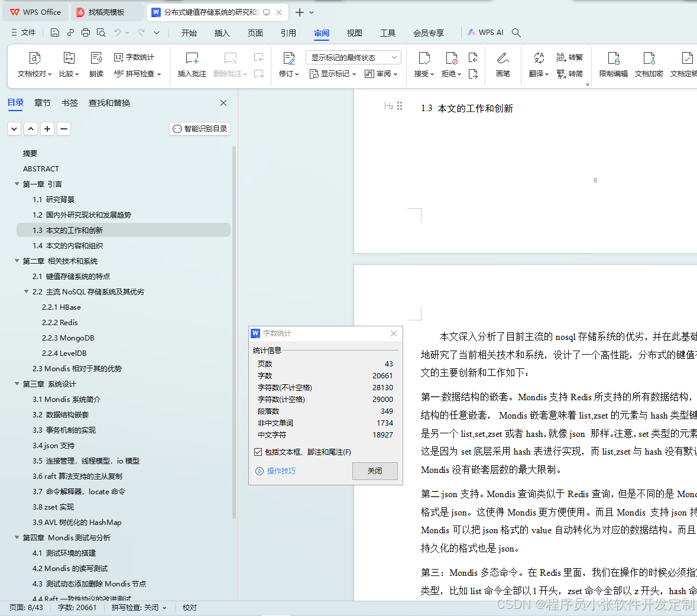
Task: Start 朗读 read aloud
Action: [x=96, y=64]
